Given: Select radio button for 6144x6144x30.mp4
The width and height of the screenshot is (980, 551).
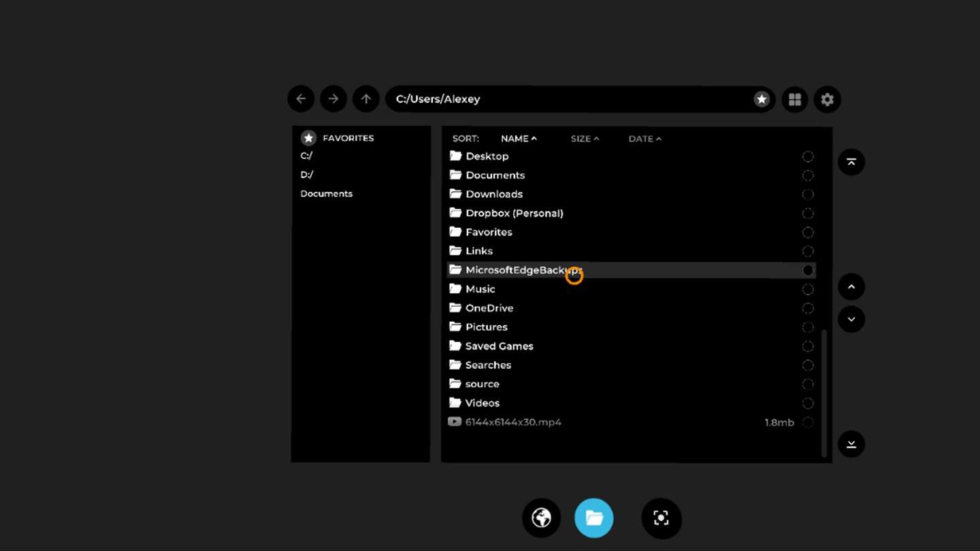Looking at the screenshot, I should (x=808, y=422).
